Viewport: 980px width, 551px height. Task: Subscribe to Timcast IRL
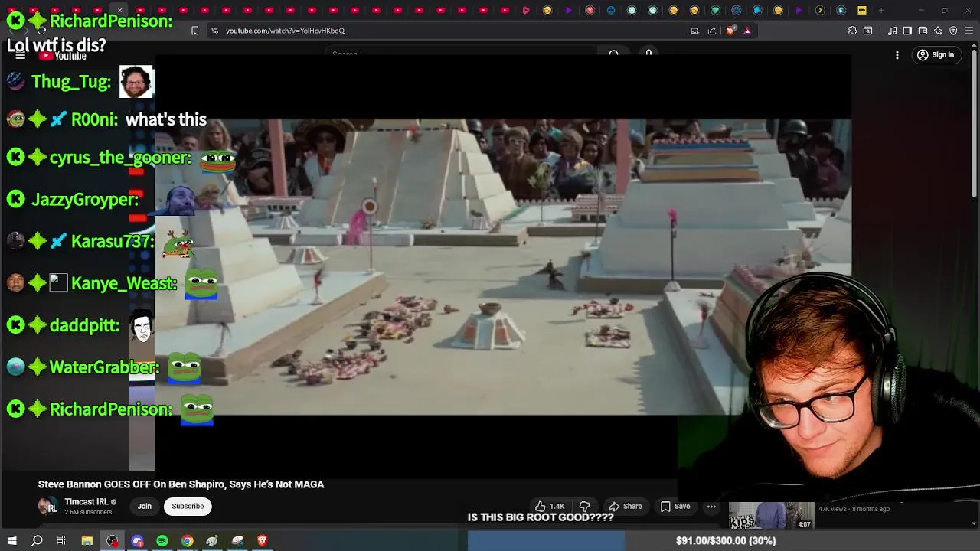pos(188,506)
